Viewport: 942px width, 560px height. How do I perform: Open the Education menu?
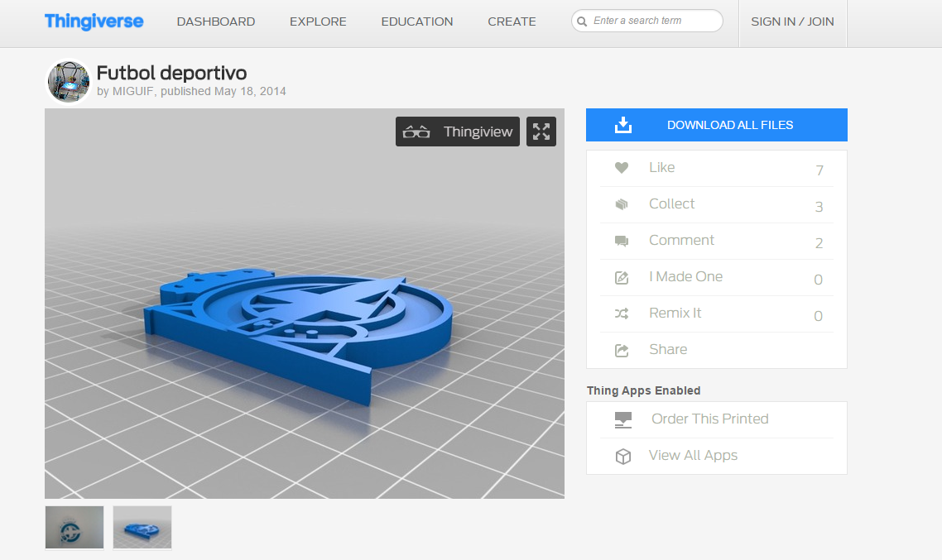pyautogui.click(x=417, y=22)
